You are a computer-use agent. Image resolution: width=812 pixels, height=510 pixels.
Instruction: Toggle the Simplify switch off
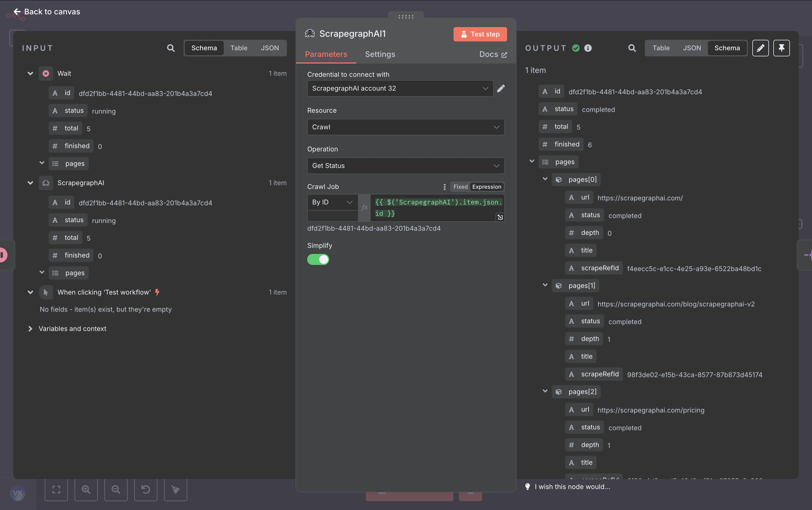click(318, 259)
